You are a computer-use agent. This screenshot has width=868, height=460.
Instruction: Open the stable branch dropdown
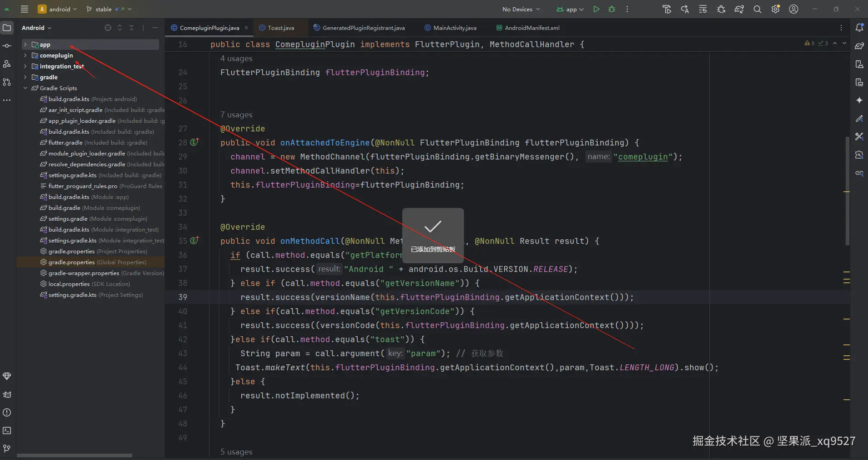coord(109,9)
